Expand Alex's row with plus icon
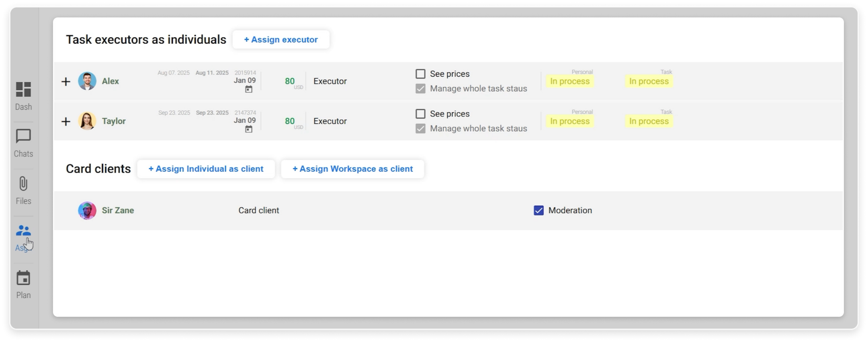The image size is (868, 342). (66, 82)
